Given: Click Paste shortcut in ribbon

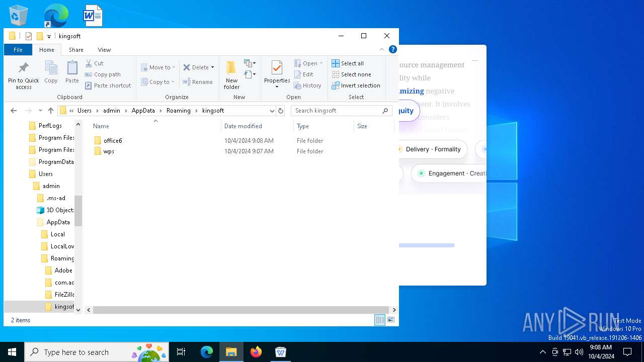Looking at the screenshot, I should 108,85.
